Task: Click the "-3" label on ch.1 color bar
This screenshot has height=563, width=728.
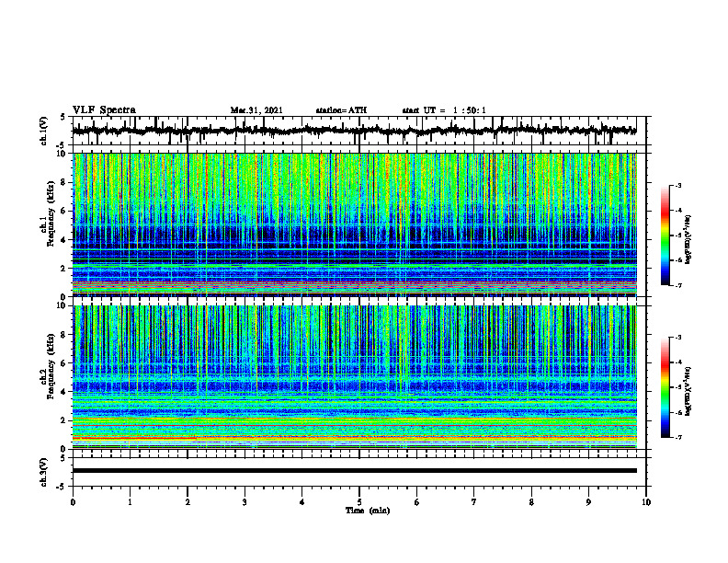Action: [678, 185]
